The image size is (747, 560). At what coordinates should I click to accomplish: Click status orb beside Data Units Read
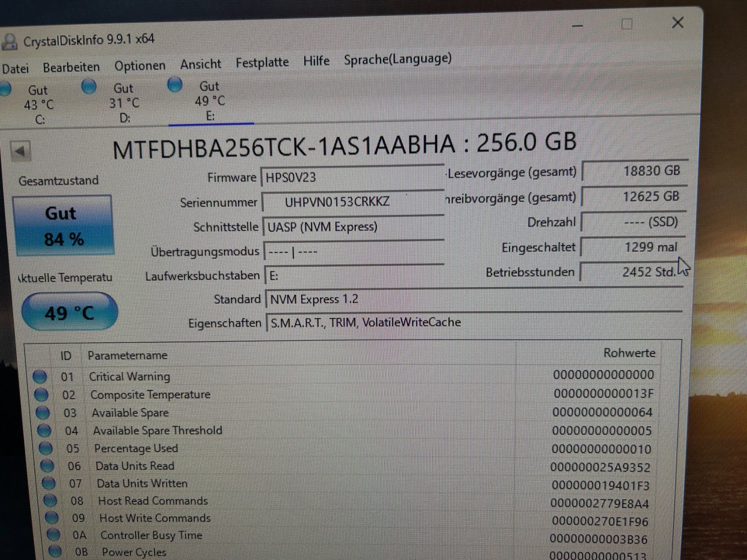point(47,466)
